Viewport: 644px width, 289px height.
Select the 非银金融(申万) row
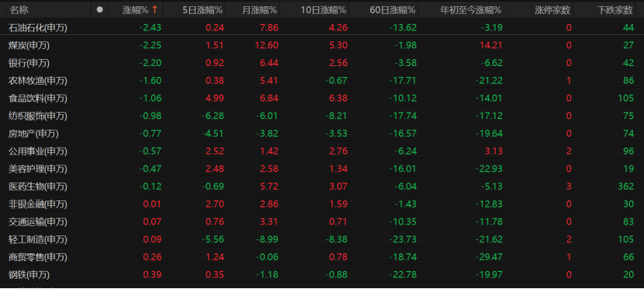pyautogui.click(x=322, y=204)
